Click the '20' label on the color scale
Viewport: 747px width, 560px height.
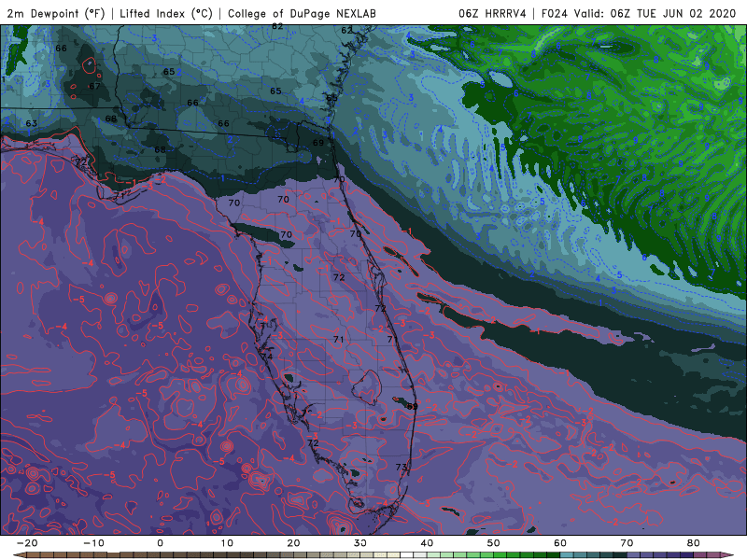pos(293,543)
